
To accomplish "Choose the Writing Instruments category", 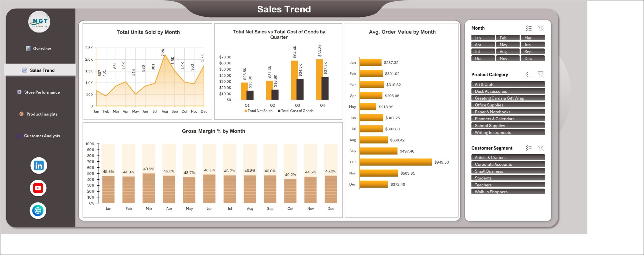I will point(508,132).
